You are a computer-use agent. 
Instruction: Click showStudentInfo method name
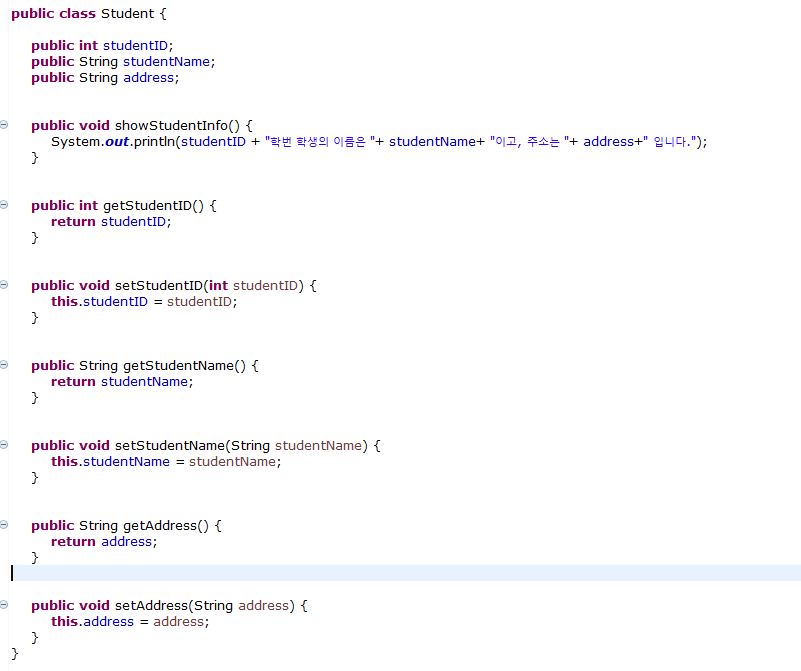tap(171, 126)
